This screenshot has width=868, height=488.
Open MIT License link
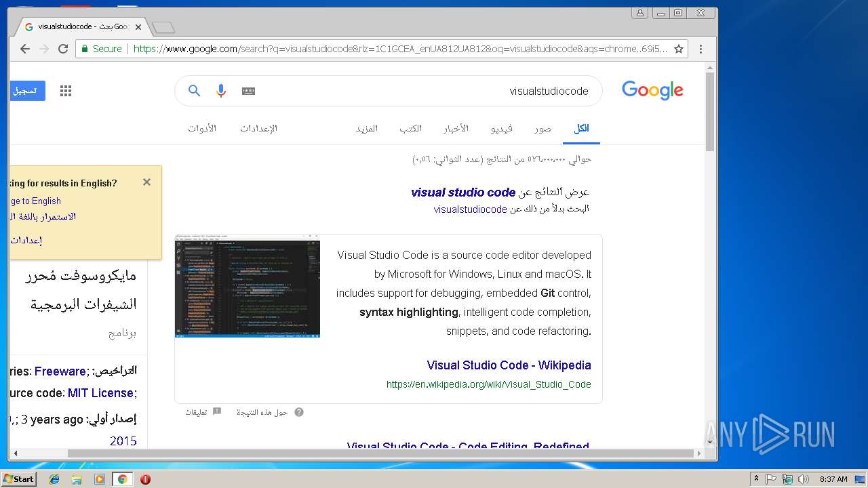click(100, 393)
